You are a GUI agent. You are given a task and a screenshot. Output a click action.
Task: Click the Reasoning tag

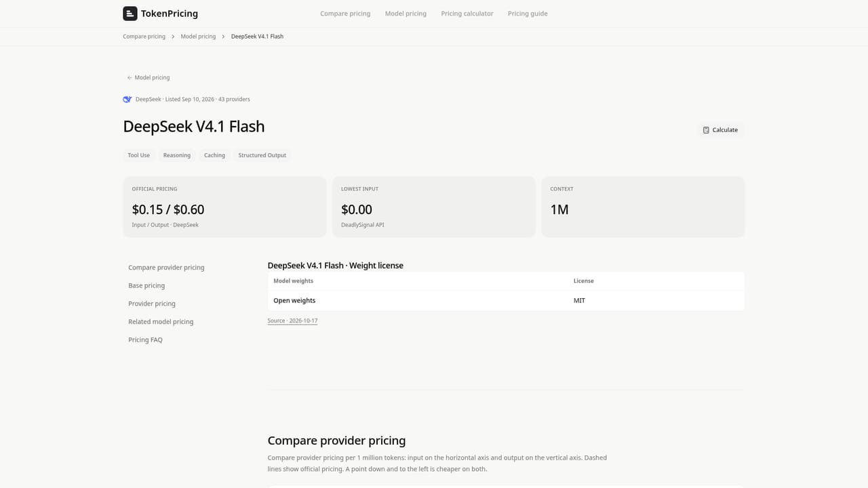(177, 155)
